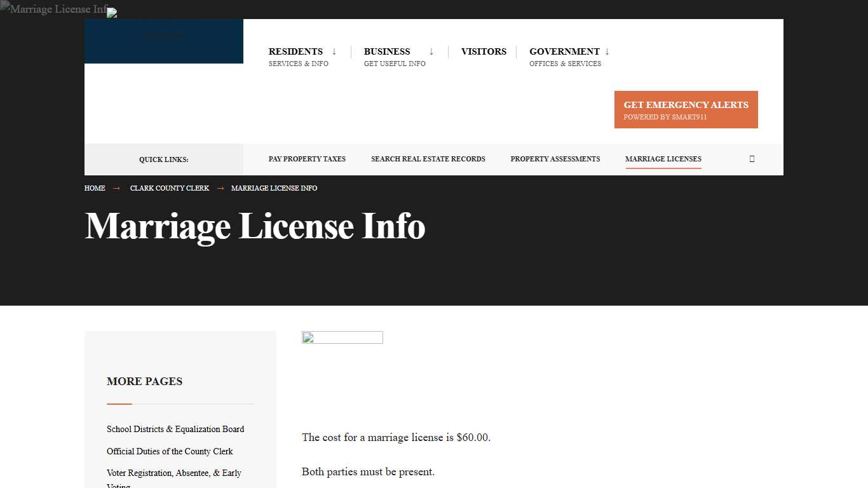Click PROPERTY ASSESSMENTS in quick links
Screen dimensions: 868x488
pyautogui.click(x=555, y=159)
